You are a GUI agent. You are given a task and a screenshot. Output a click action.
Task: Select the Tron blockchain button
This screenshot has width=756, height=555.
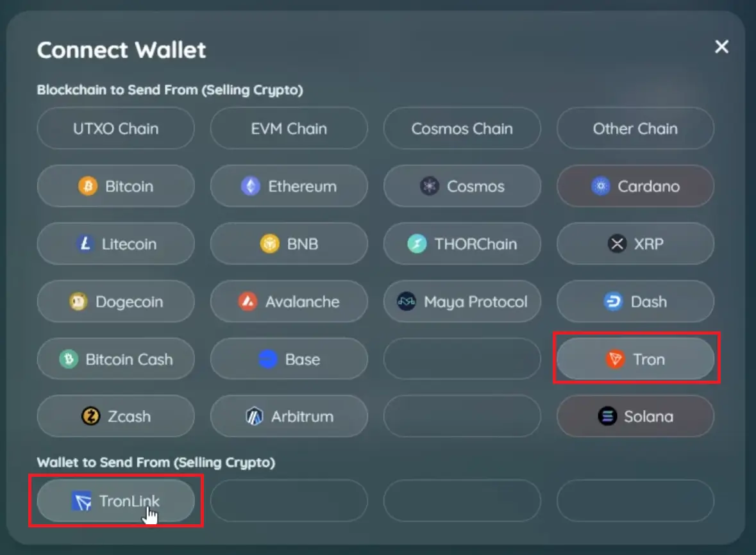click(635, 360)
